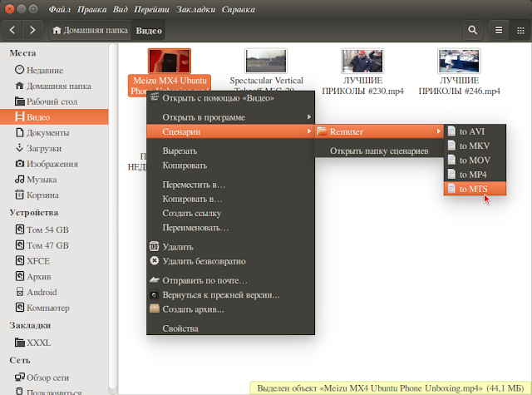Expand Открыть в программе submenu
532x395 pixels.
pos(231,117)
